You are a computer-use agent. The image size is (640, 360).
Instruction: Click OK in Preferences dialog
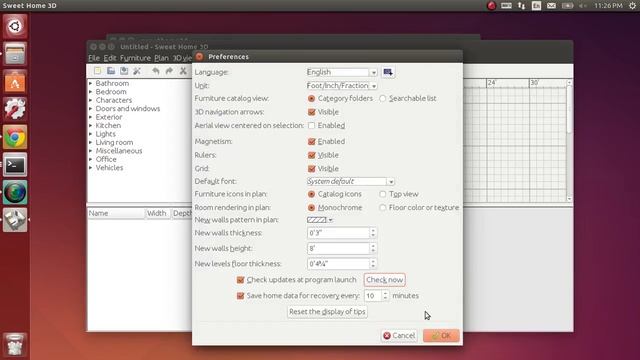tap(441, 336)
